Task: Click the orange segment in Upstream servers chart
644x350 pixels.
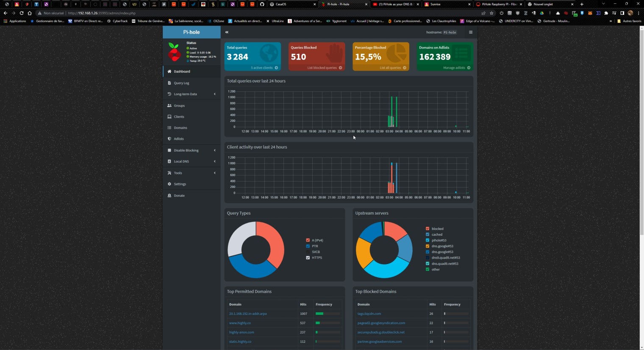Action: [362, 253]
